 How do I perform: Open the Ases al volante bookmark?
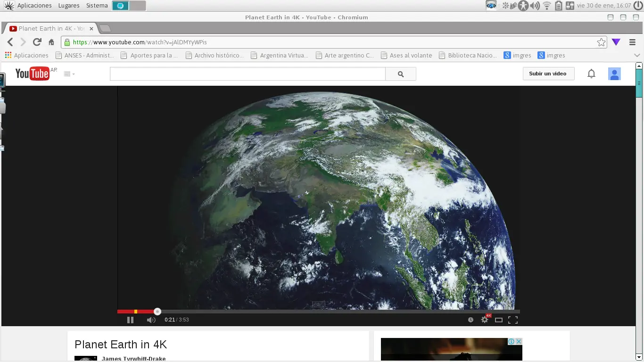pos(406,55)
